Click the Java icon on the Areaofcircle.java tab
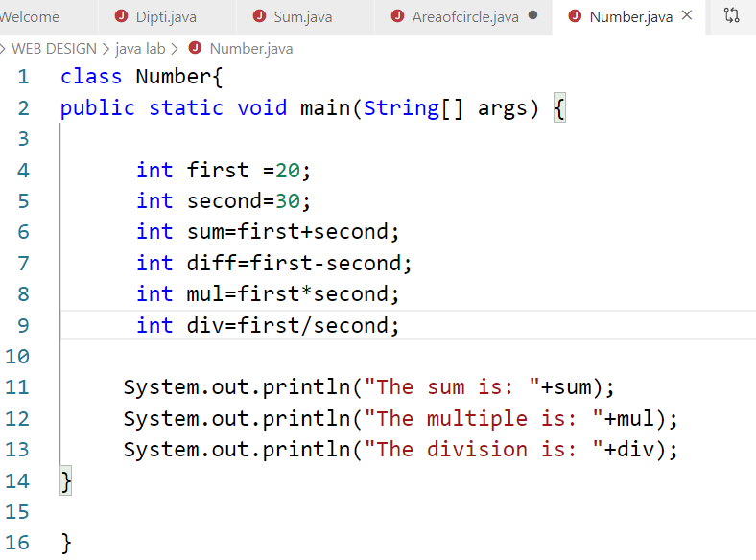756x560 pixels. tap(398, 16)
